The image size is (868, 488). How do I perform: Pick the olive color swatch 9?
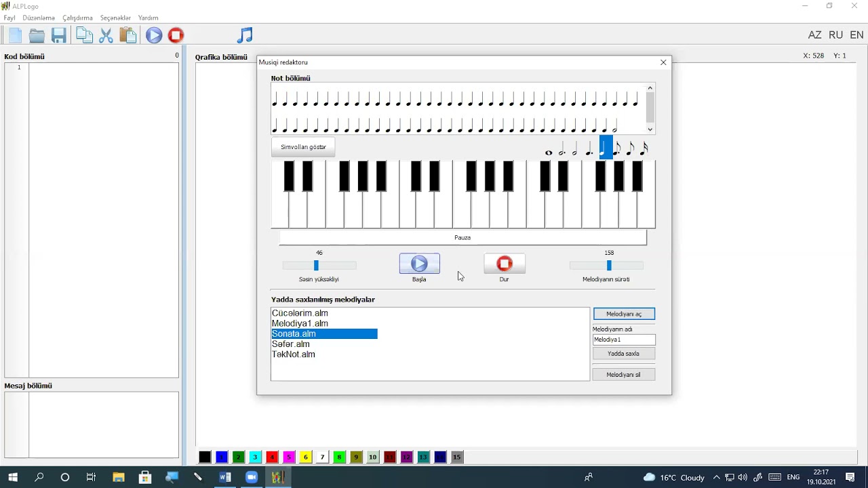click(356, 457)
